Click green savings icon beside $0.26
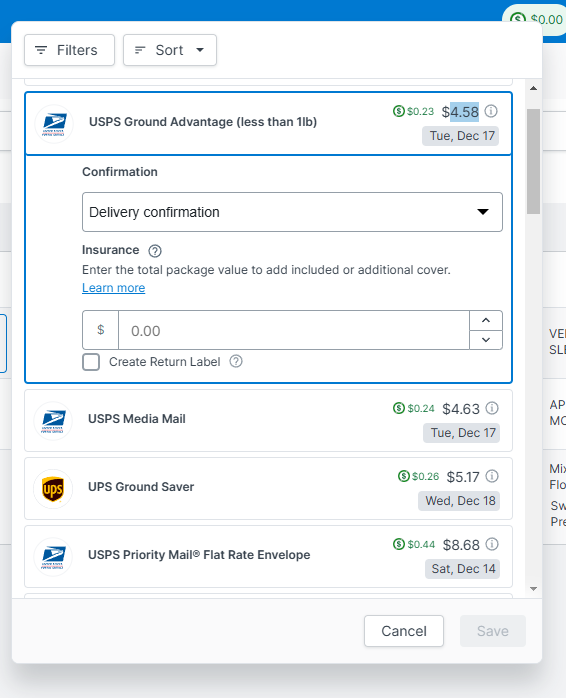 pyautogui.click(x=403, y=476)
